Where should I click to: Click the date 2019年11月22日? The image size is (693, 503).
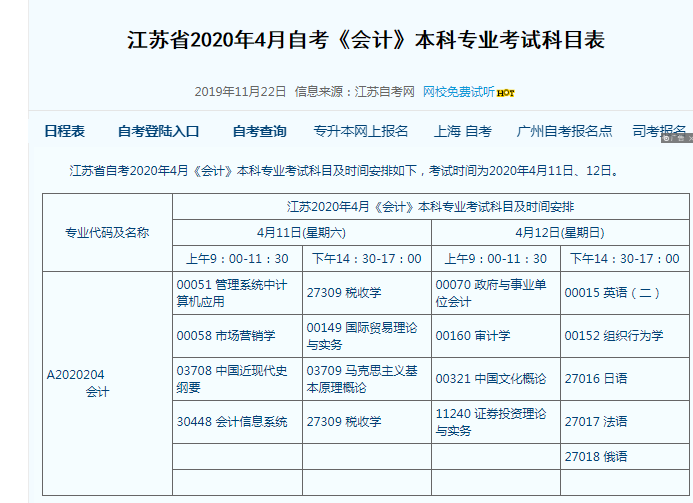pos(240,91)
